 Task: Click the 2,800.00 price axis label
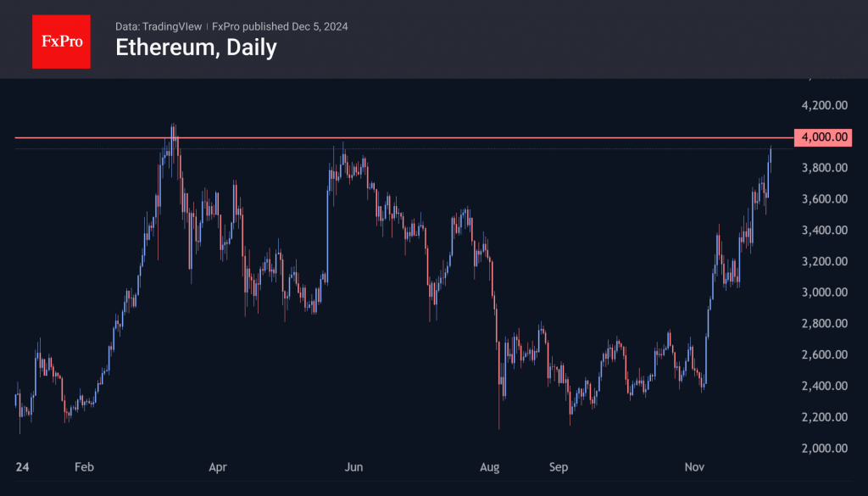824,324
